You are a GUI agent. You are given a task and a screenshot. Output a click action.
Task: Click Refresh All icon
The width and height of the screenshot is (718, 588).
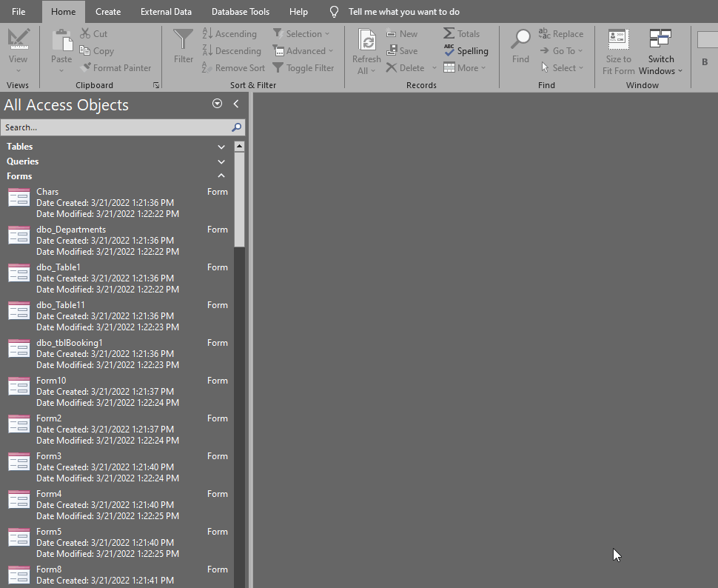coord(367,40)
